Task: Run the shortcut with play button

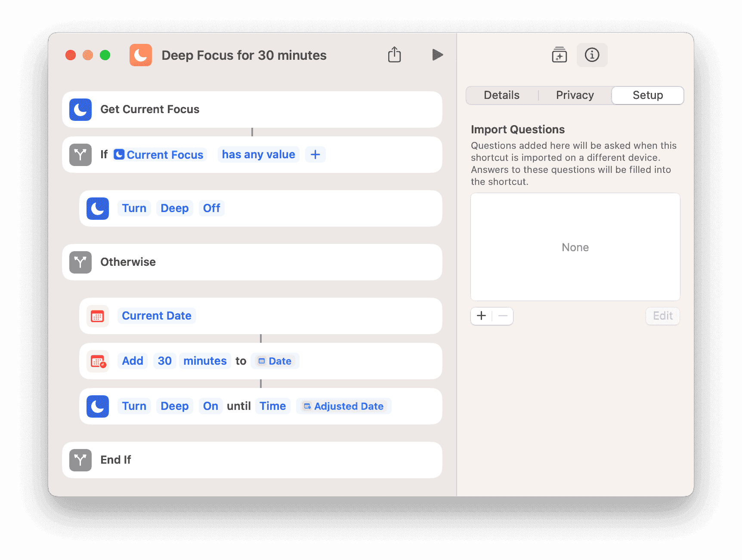Action: [x=437, y=55]
